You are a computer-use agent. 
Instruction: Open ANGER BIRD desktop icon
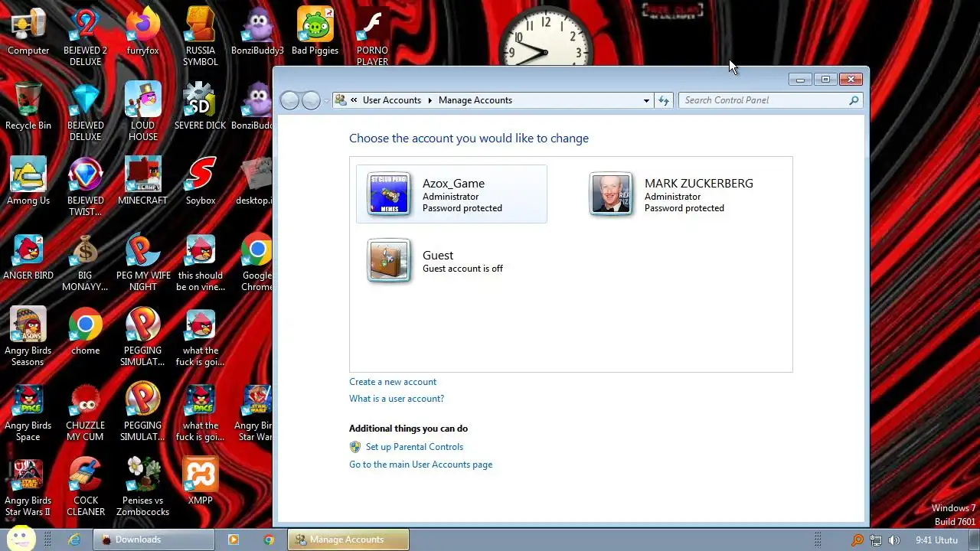tap(28, 257)
